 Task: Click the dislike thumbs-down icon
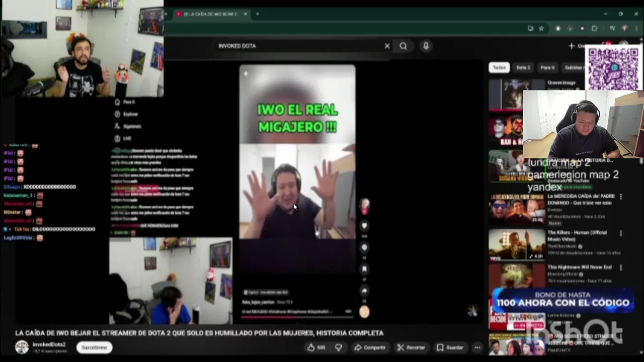tap(339, 347)
